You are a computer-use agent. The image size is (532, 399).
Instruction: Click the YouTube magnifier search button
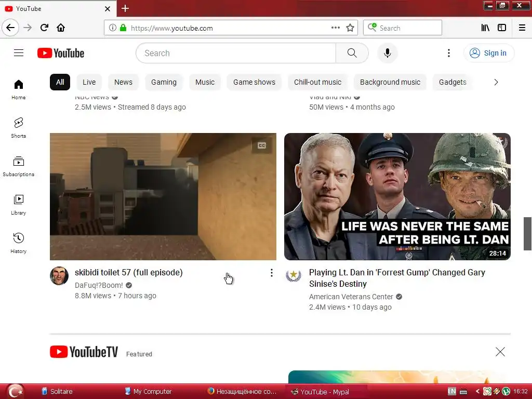(x=352, y=53)
